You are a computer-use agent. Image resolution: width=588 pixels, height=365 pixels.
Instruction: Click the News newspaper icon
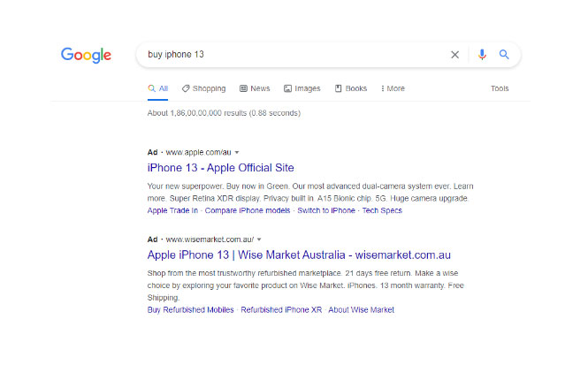click(x=243, y=88)
